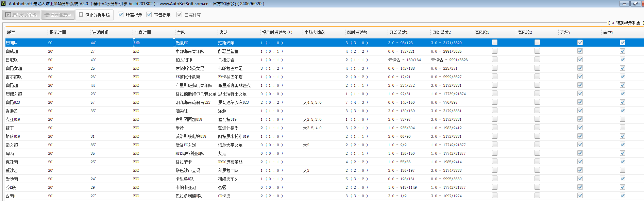
Task: Click the 中场大球盘 column header
Action: point(315,32)
